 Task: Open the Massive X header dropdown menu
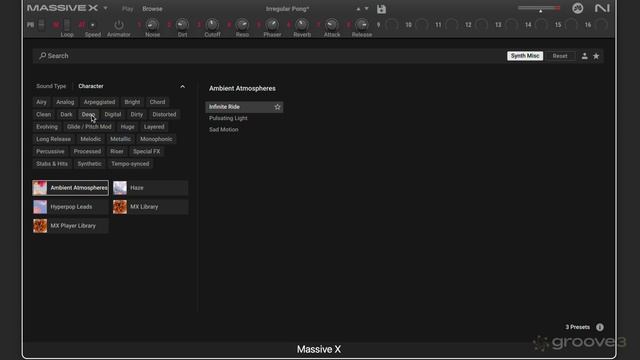click(105, 8)
